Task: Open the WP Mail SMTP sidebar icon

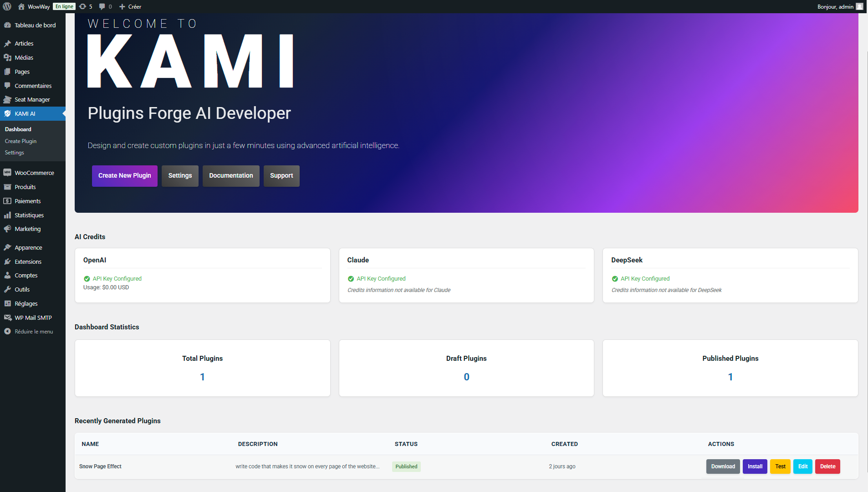Action: click(x=8, y=318)
